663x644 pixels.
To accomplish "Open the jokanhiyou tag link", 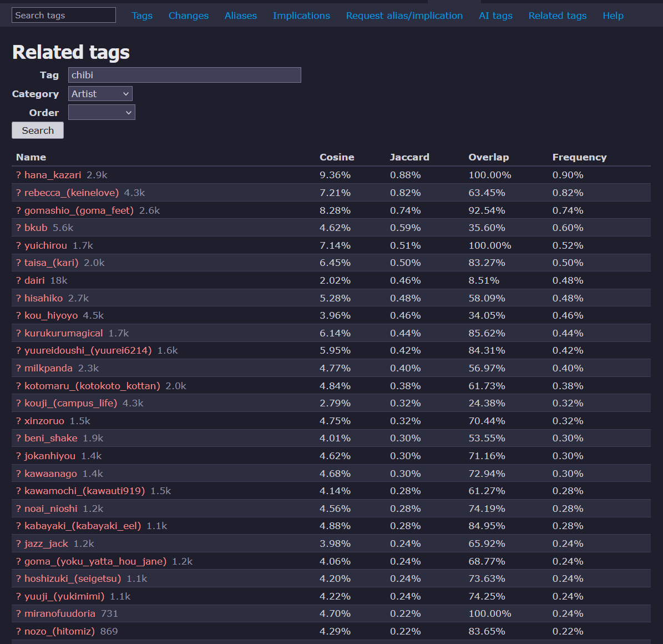I will (50, 456).
